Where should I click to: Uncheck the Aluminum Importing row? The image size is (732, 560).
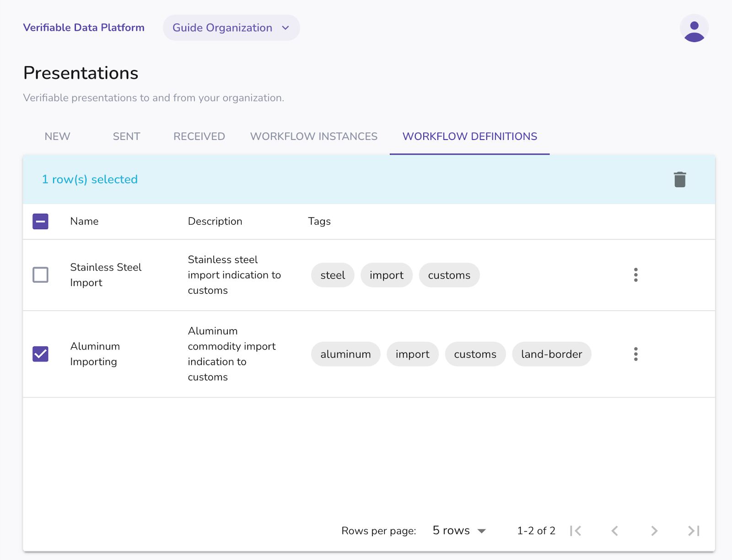pos(40,354)
